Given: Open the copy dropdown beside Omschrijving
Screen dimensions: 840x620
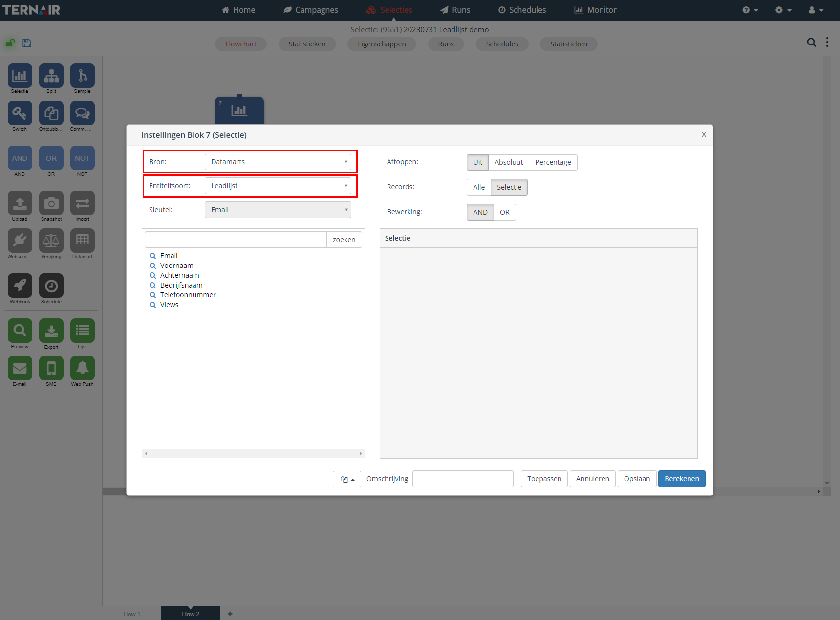Looking at the screenshot, I should click(x=347, y=479).
